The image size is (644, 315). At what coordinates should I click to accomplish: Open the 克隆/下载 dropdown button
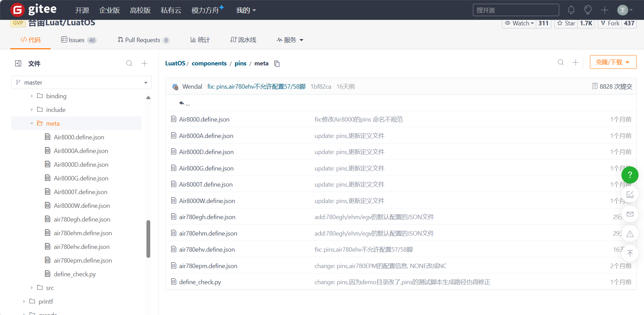point(613,62)
